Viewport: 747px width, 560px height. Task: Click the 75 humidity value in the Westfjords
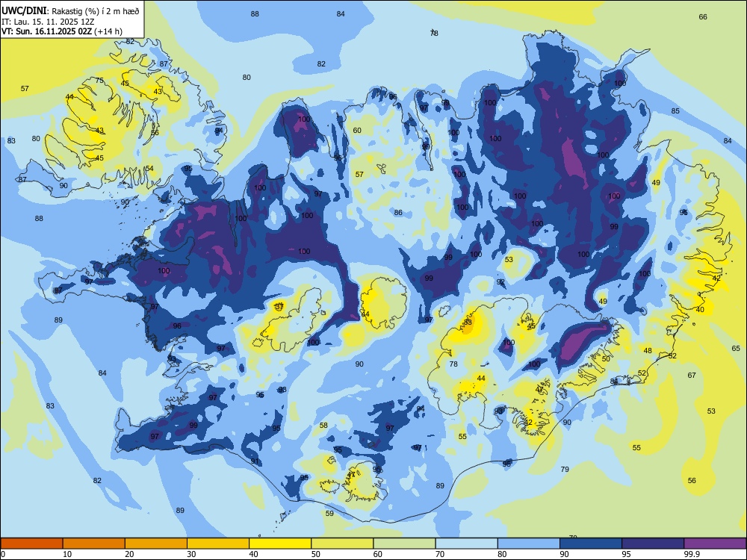point(99,81)
